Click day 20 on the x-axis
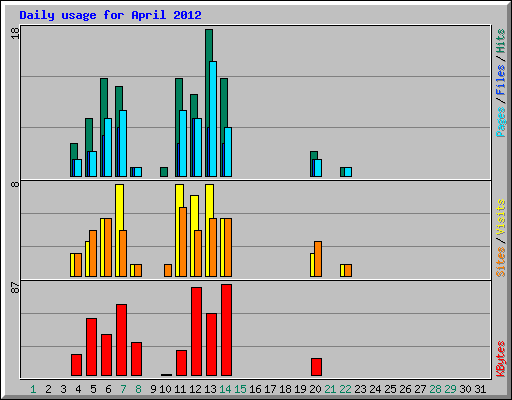Image resolution: width=512 pixels, height=400 pixels. (x=315, y=389)
